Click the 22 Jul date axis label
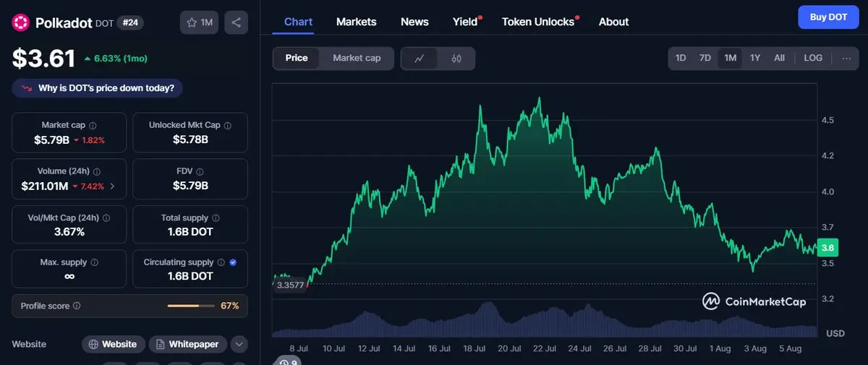Viewport: 868px width, 365px height. point(544,348)
